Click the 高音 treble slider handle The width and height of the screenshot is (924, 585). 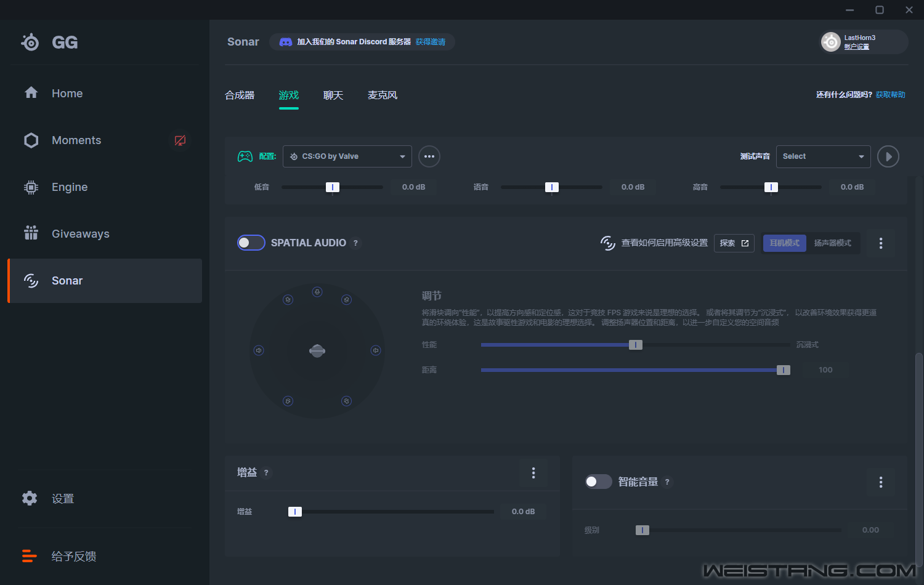click(x=771, y=187)
